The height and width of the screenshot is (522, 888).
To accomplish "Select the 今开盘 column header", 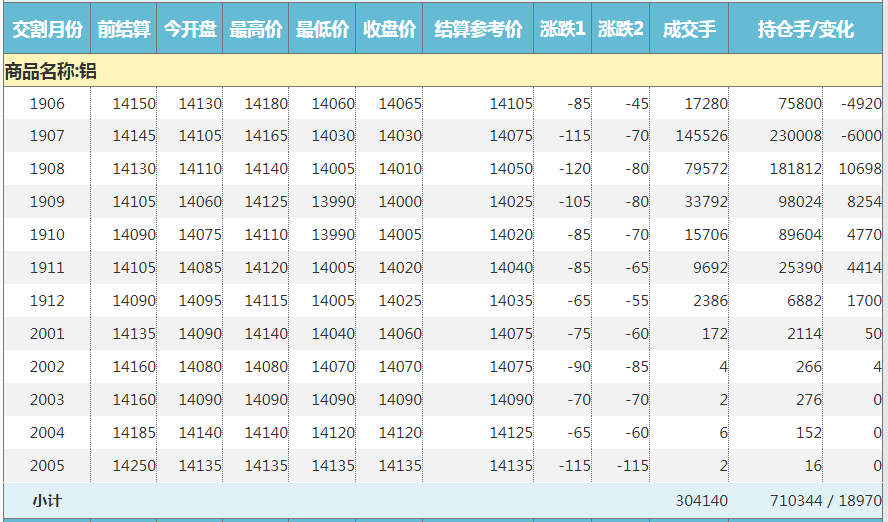I will point(190,30).
